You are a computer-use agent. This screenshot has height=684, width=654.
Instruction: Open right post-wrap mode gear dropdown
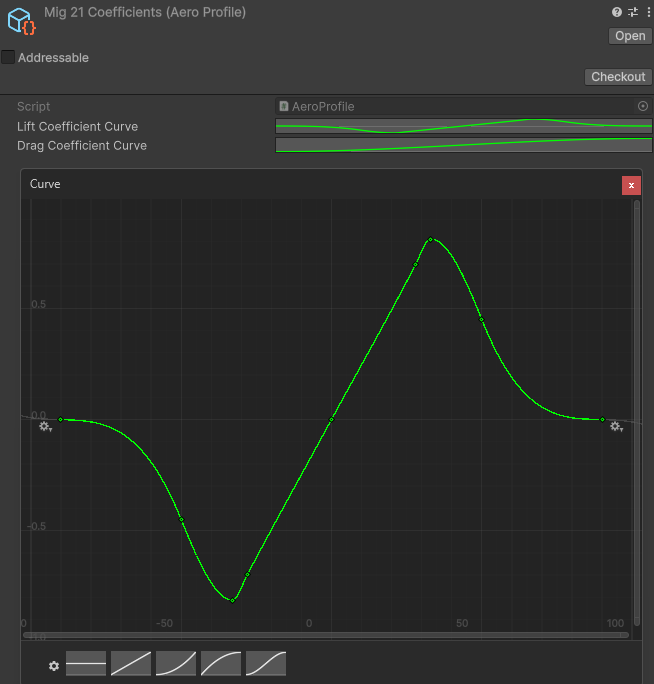[x=616, y=427]
